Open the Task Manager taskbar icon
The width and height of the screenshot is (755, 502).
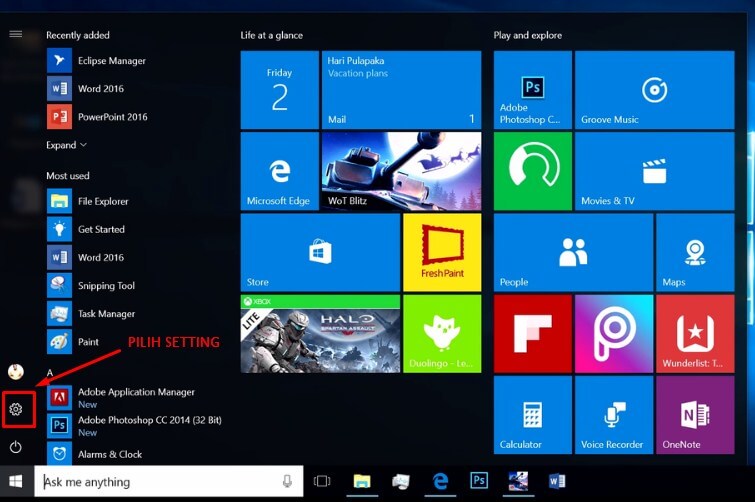[x=401, y=481]
